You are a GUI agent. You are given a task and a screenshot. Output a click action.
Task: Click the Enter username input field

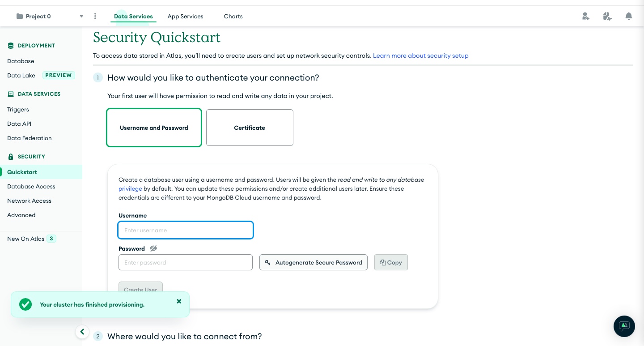(x=186, y=230)
